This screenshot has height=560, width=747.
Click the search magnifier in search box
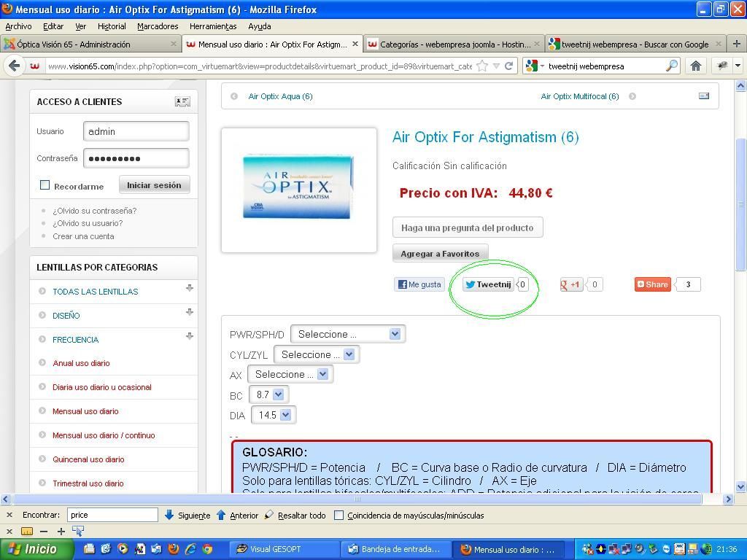(x=672, y=66)
